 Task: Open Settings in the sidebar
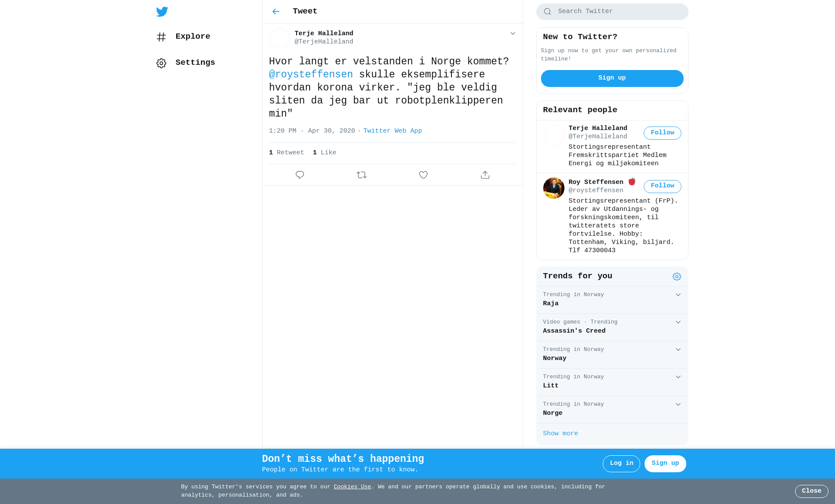(x=186, y=63)
